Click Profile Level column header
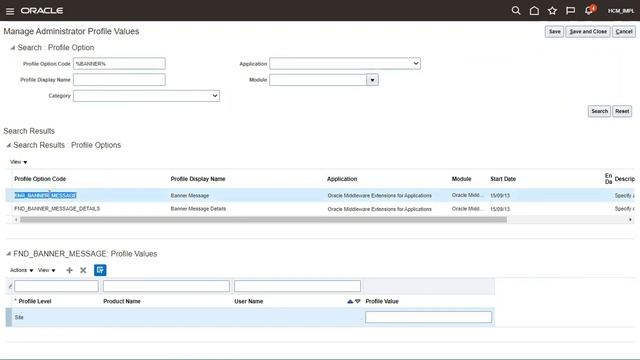Screen dimensions: 640x360 [35, 301]
